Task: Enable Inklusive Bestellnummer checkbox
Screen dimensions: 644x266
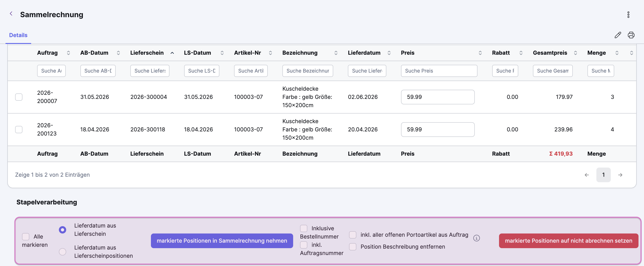Action: [304, 228]
